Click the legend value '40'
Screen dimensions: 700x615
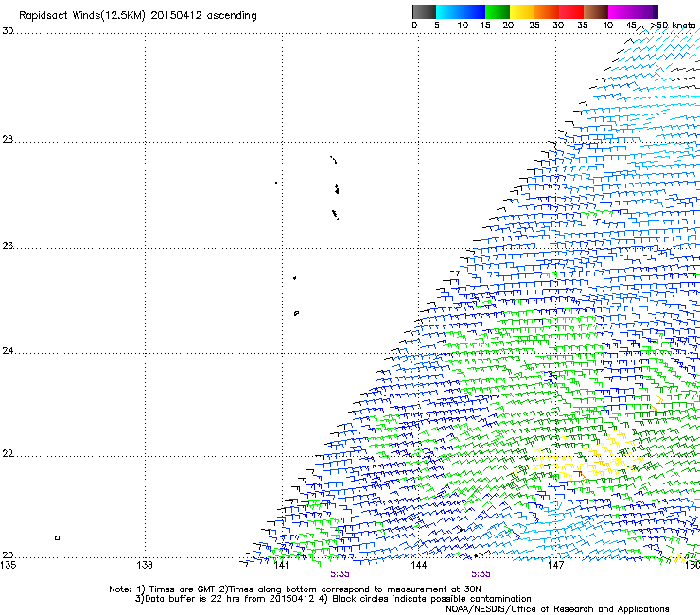(607, 26)
